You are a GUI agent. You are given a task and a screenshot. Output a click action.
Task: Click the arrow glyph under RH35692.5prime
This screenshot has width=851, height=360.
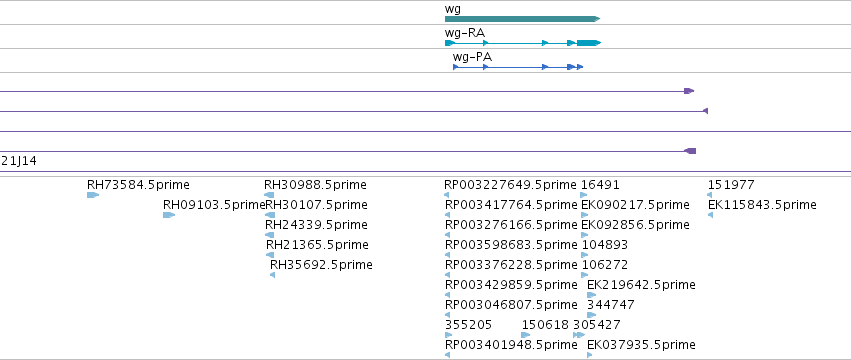click(x=272, y=275)
